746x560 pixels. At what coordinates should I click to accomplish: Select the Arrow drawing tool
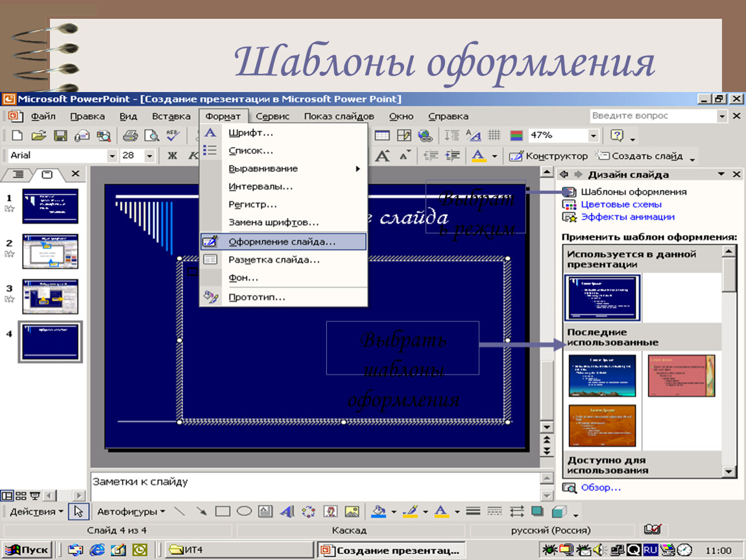point(201,511)
